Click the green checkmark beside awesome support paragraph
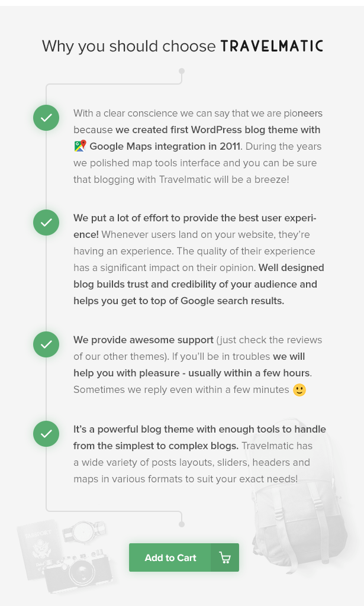This screenshot has height=606, width=364. click(46, 344)
